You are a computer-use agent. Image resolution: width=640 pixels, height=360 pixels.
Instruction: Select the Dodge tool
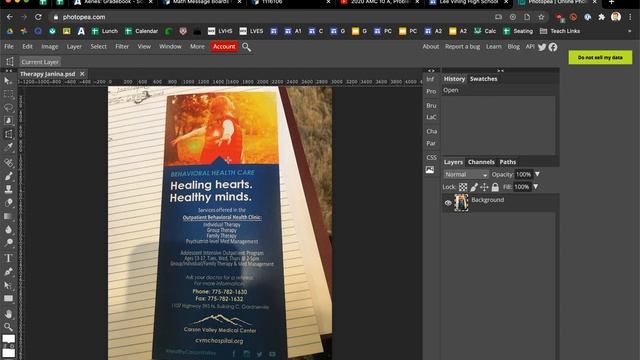point(8,242)
